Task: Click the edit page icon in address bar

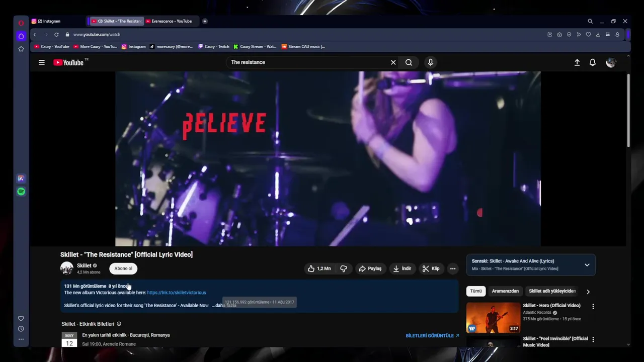Action: [x=550, y=35]
